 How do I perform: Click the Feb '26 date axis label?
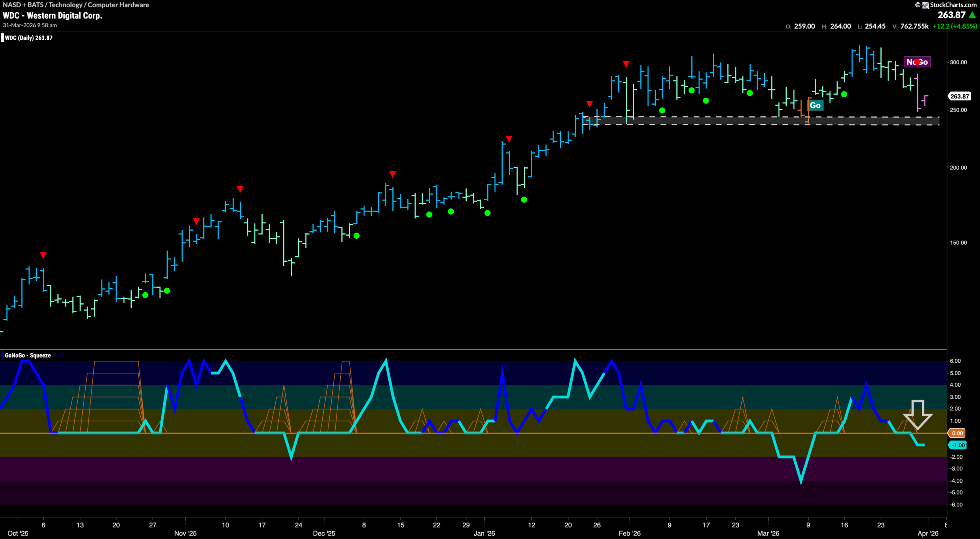[x=629, y=533]
